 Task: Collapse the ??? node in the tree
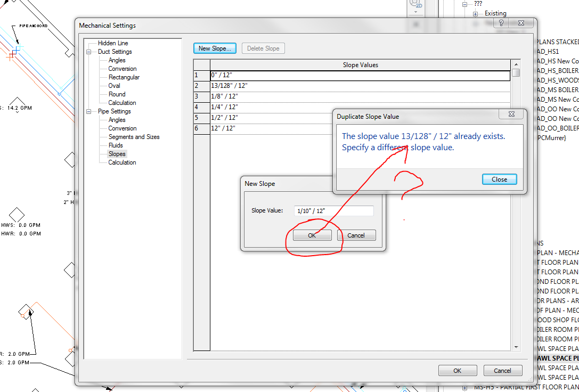click(464, 4)
